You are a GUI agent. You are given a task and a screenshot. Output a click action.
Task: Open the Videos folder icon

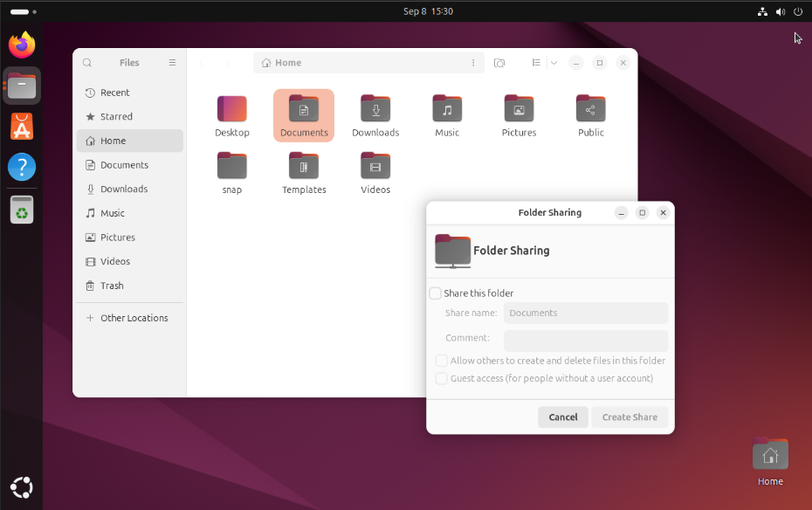pos(375,167)
